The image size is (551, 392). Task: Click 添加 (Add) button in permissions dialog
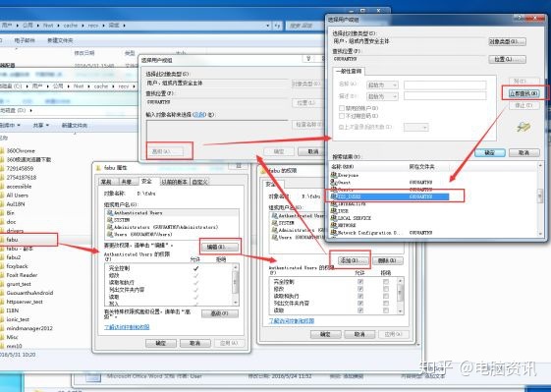pos(353,260)
